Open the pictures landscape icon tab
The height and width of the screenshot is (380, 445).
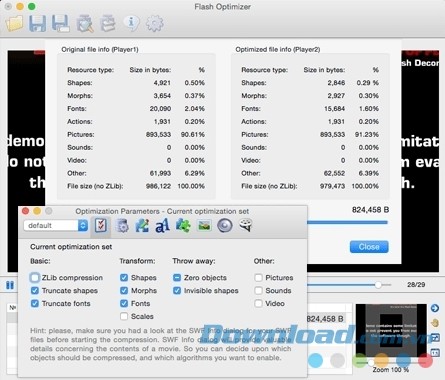click(x=204, y=226)
